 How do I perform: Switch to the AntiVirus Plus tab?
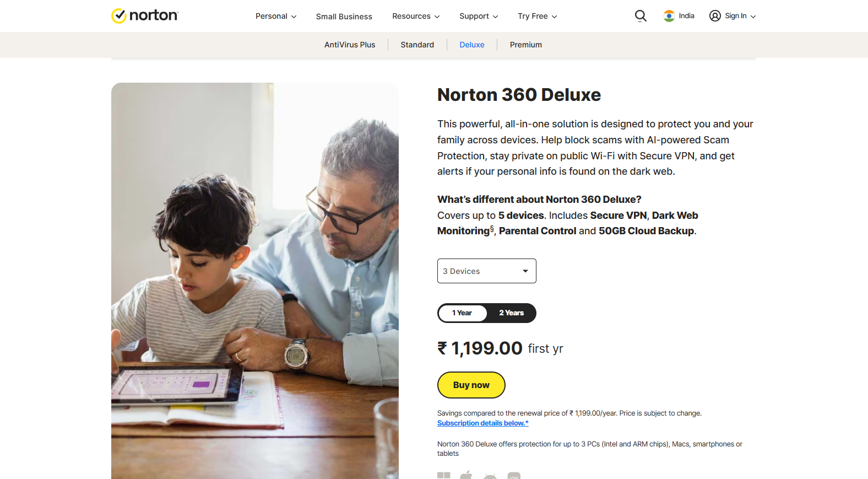click(350, 45)
